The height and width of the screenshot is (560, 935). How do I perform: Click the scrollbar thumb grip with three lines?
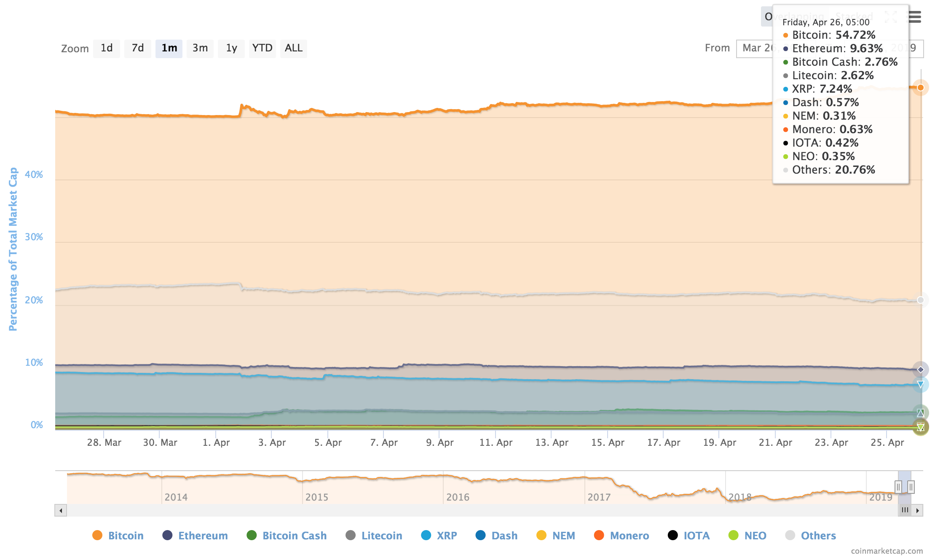click(905, 510)
